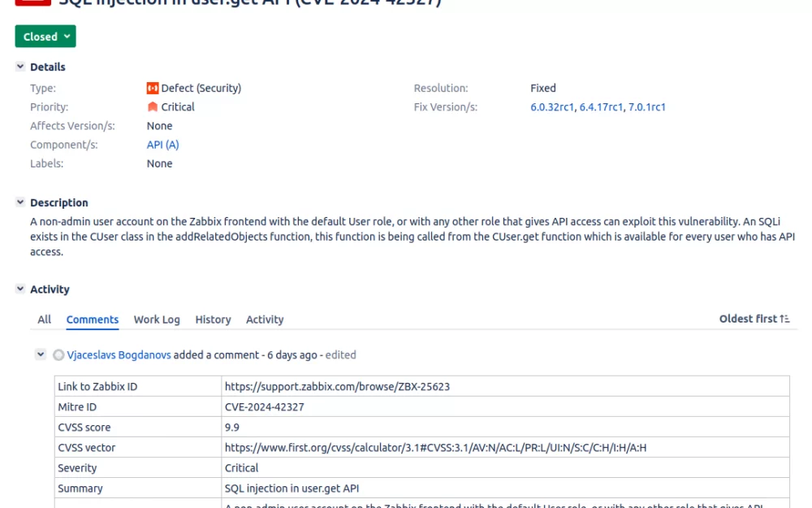
Task: Open fix version 6.4.17rc1
Action: (x=601, y=106)
